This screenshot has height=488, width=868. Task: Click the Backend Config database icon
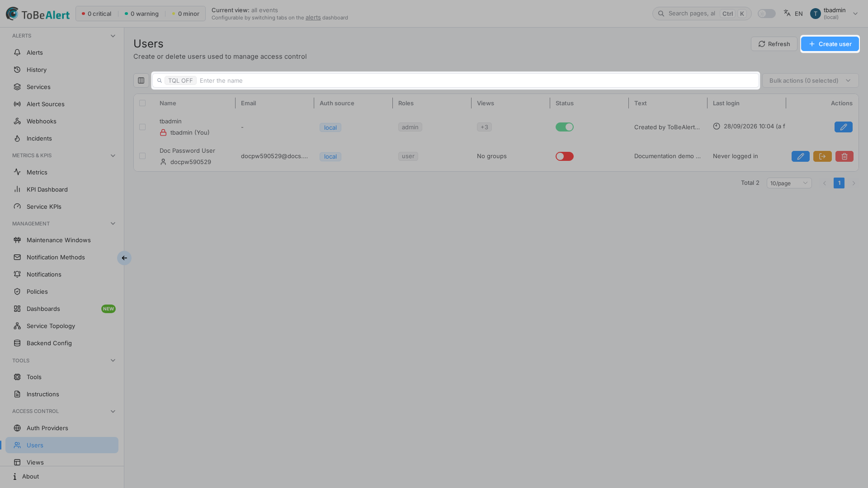(17, 343)
